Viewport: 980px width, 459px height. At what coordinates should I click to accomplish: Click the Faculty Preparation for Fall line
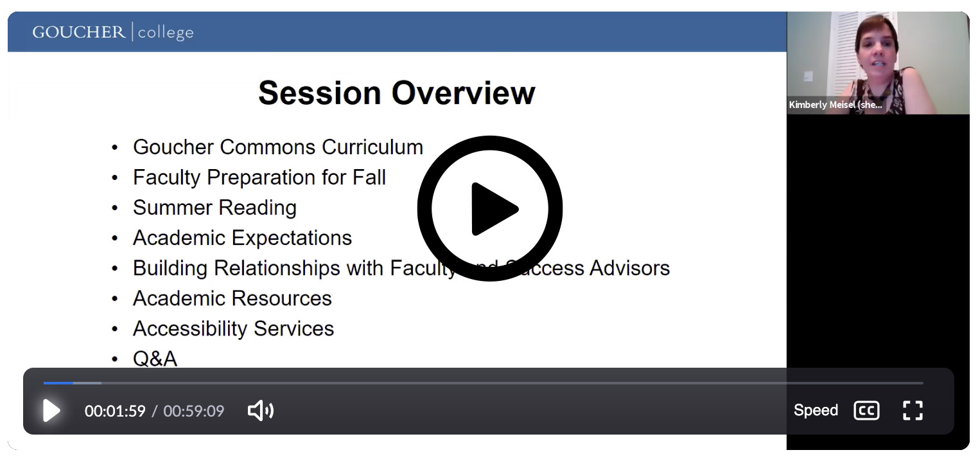coord(259,177)
